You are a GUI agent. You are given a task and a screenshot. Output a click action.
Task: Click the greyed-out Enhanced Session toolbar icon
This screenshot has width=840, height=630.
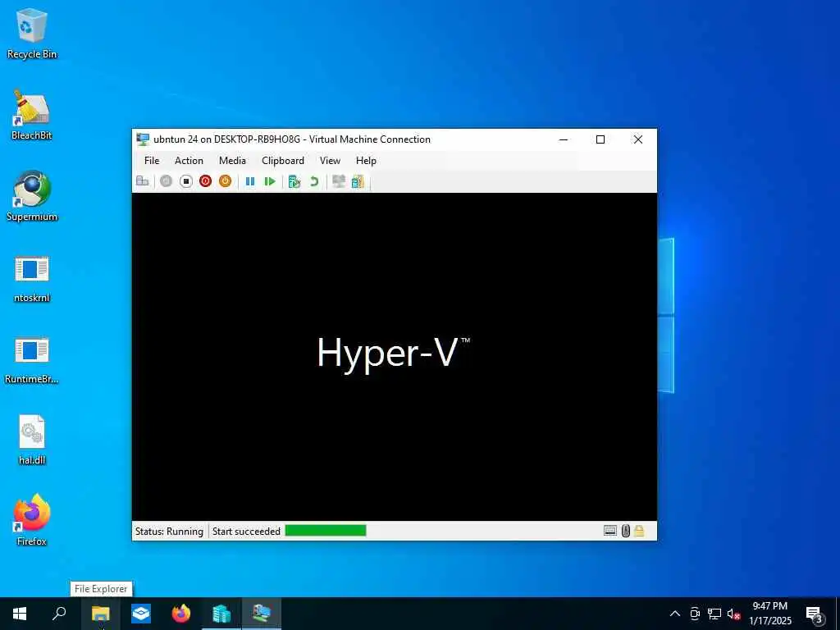pyautogui.click(x=339, y=181)
